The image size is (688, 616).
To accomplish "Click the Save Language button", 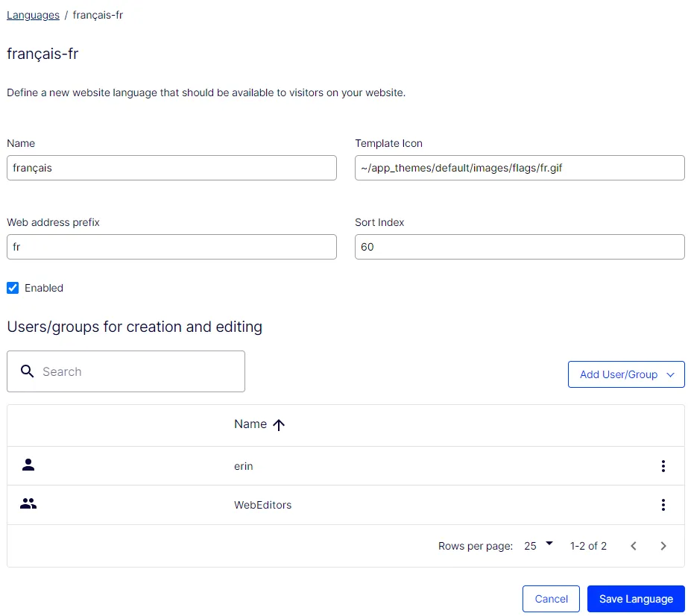I will click(x=636, y=599).
